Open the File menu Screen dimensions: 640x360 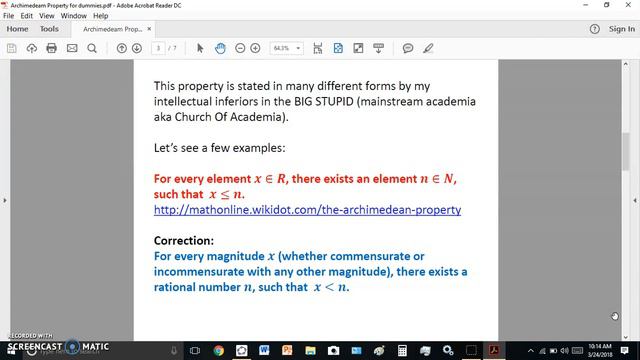tap(9, 16)
